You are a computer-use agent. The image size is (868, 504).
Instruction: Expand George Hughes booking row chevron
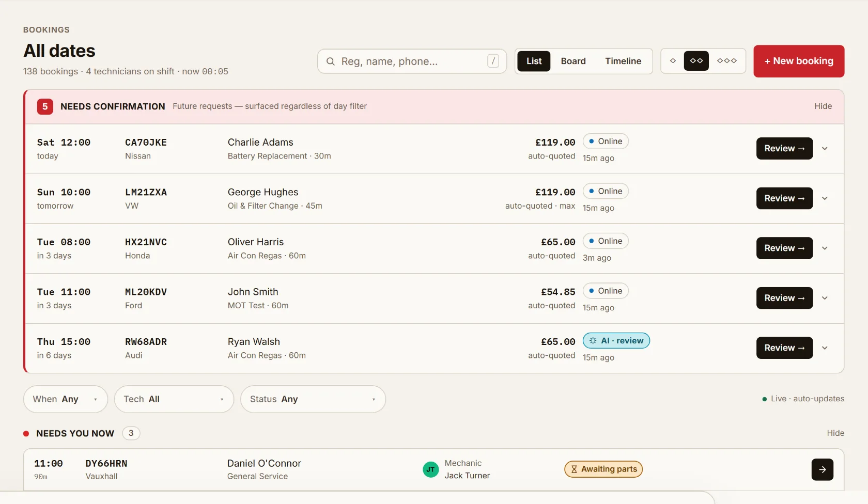(x=825, y=198)
